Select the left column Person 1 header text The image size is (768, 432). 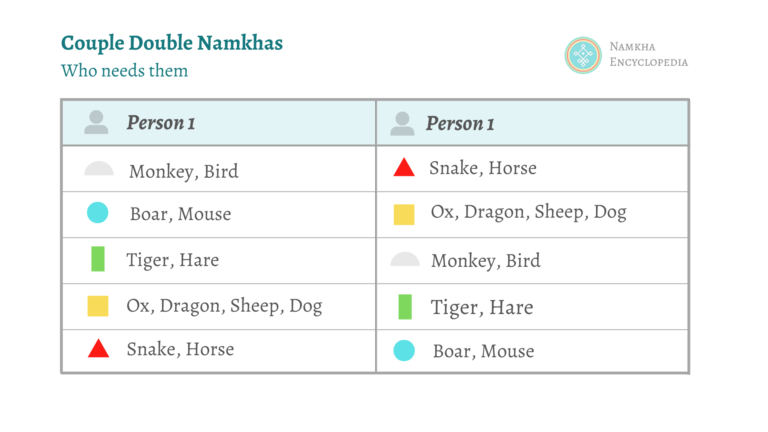[161, 122]
